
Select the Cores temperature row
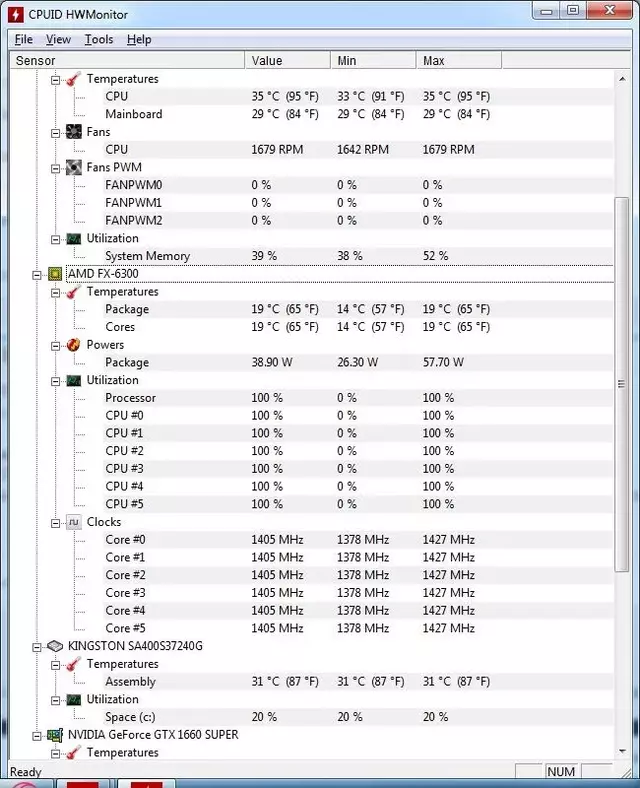(359, 327)
